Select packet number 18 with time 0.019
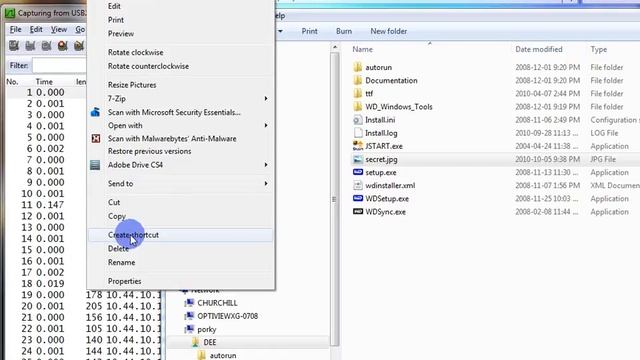The width and height of the screenshot is (640, 360). (46, 284)
